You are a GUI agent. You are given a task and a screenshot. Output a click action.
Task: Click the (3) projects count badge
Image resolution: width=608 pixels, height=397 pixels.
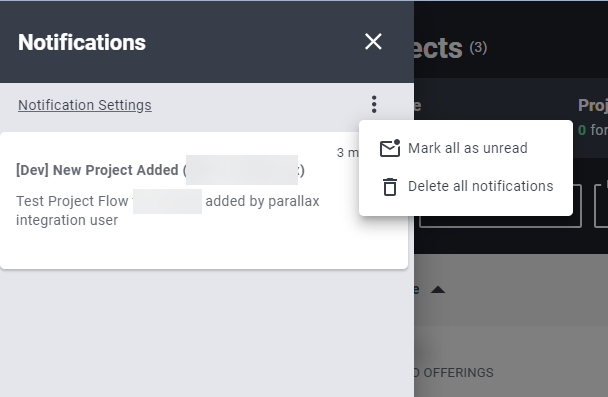(x=478, y=48)
